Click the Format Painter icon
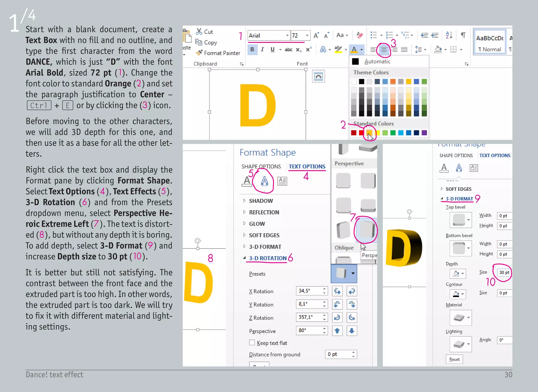Image resolution: width=538 pixels, height=392 pixels. tap(200, 53)
